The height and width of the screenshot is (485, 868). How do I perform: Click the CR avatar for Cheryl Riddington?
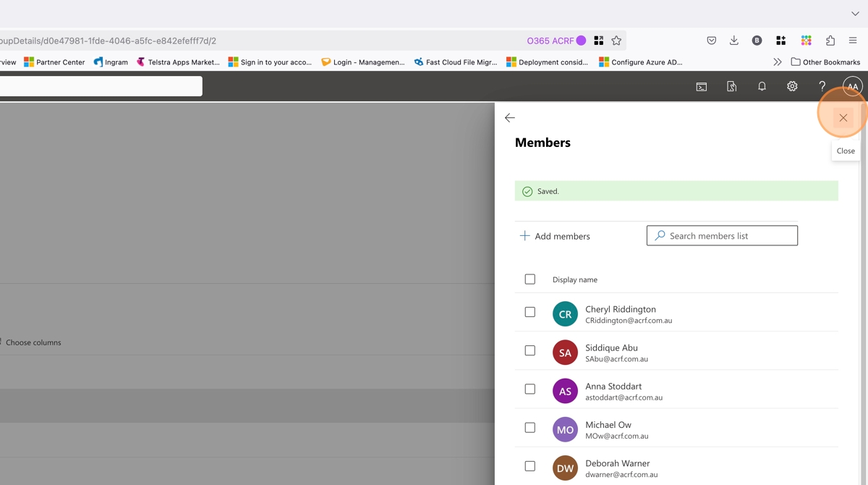pyautogui.click(x=565, y=314)
